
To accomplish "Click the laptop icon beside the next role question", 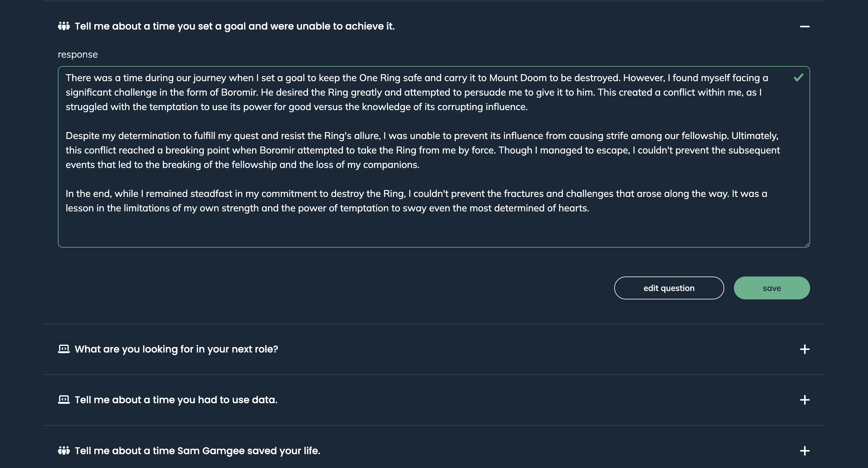I will tap(64, 349).
